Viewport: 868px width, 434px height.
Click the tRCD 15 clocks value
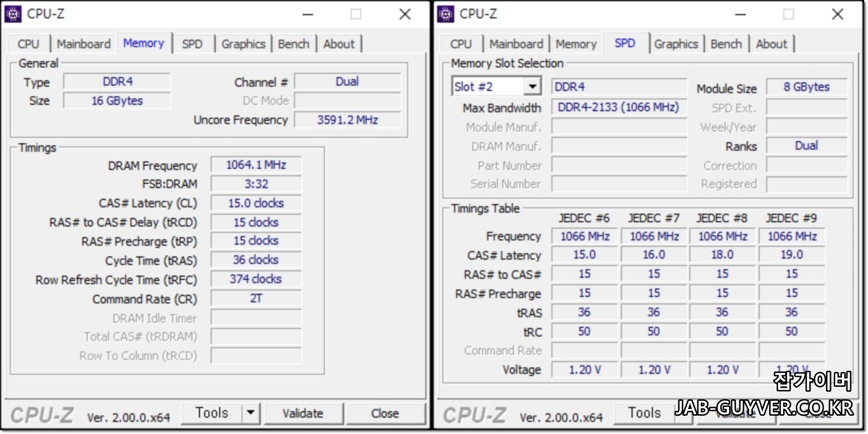pyautogui.click(x=256, y=223)
